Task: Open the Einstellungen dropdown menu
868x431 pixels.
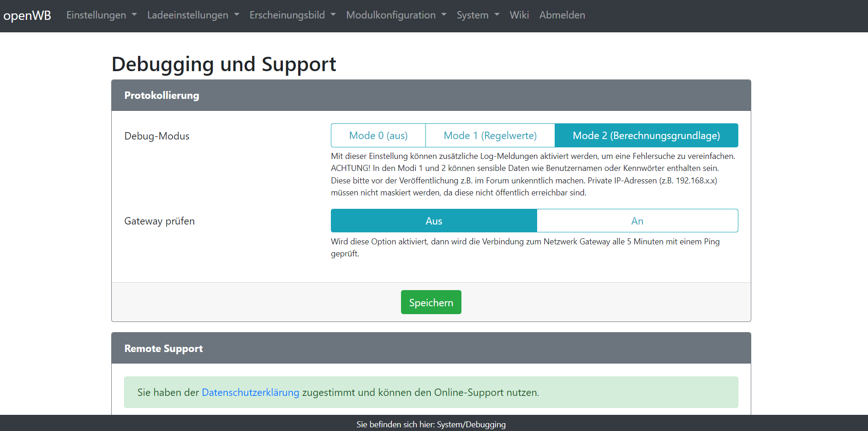Action: tap(101, 15)
